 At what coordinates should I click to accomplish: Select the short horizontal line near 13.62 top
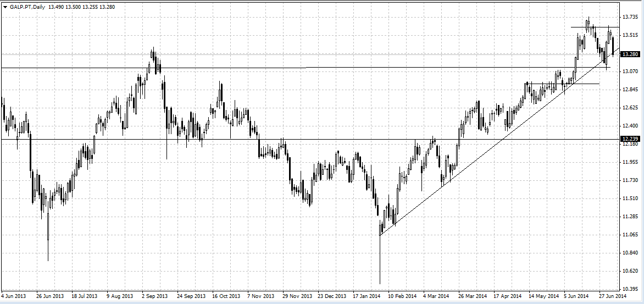(x=595, y=27)
